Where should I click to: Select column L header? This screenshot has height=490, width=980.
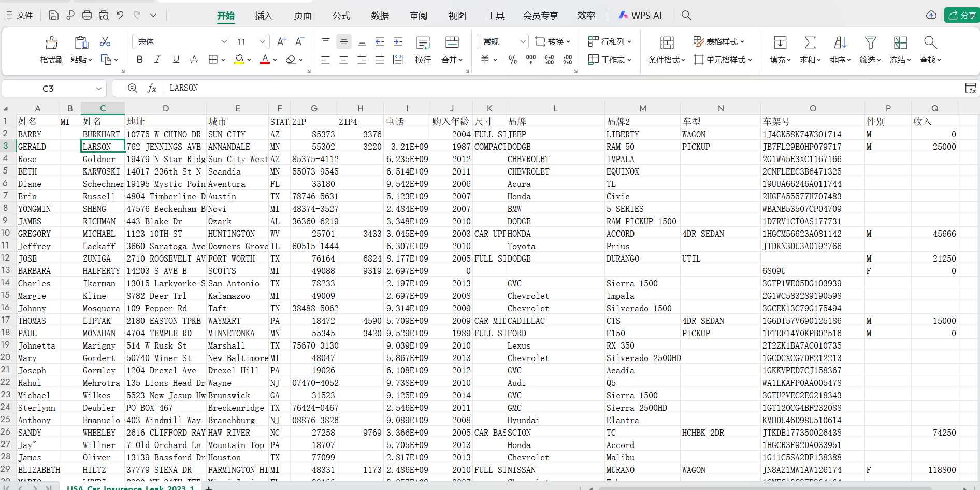pos(555,108)
